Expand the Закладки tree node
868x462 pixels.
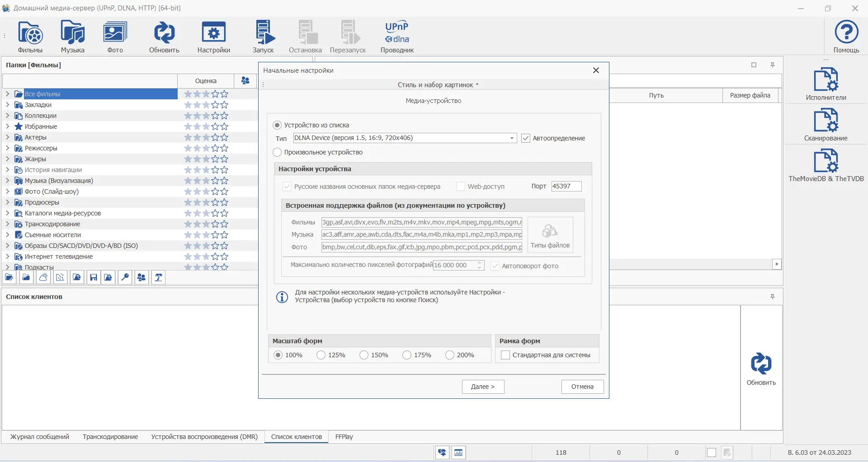[8, 105]
